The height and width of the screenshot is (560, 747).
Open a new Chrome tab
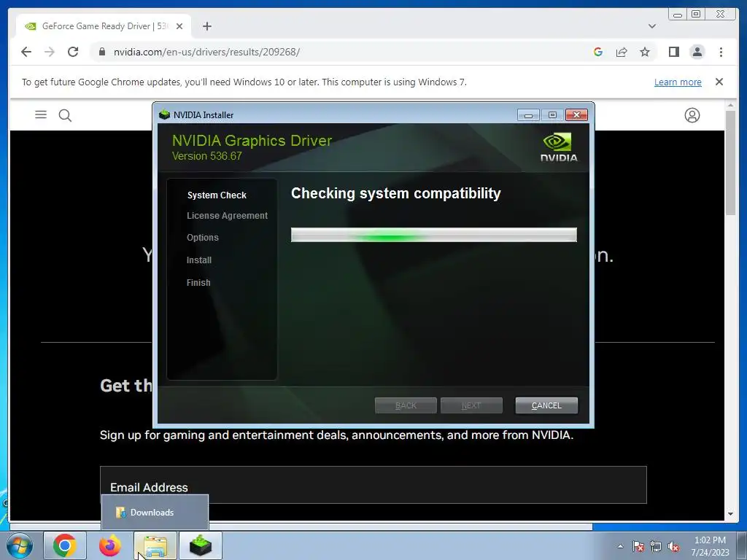[x=206, y=26]
